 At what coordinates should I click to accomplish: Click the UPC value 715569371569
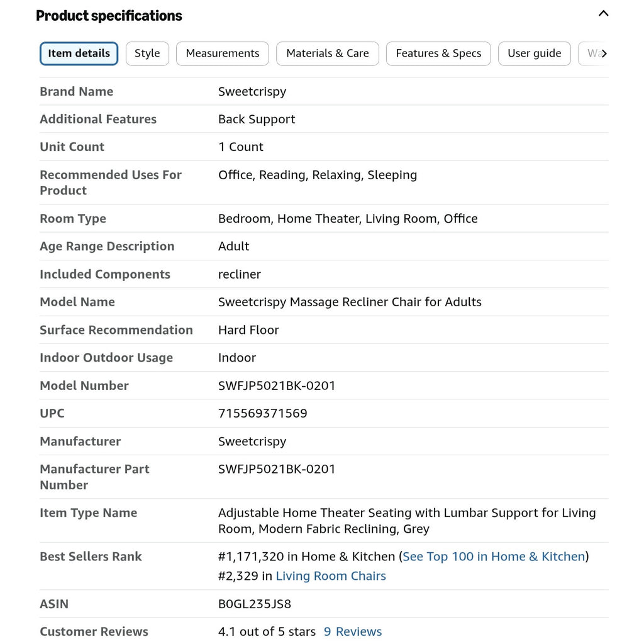pyautogui.click(x=262, y=413)
